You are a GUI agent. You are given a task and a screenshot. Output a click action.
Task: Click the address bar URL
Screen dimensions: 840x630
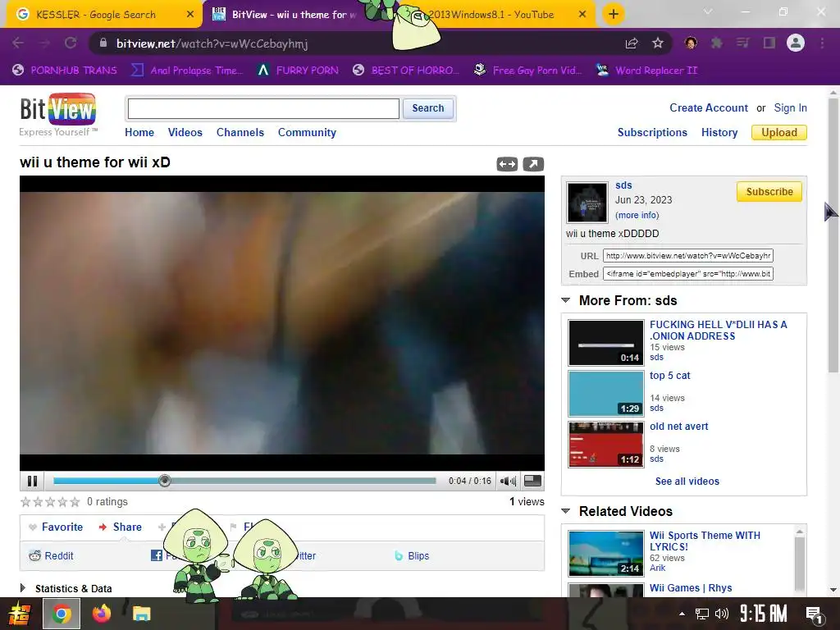click(x=212, y=44)
